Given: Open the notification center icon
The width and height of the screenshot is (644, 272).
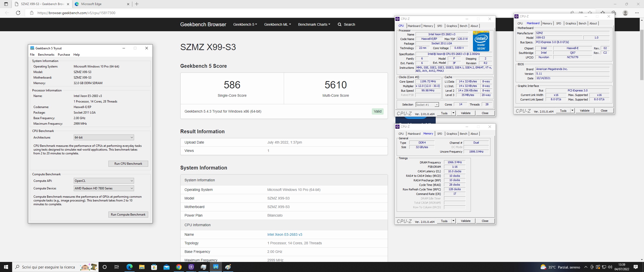Looking at the screenshot, I should tap(636, 267).
